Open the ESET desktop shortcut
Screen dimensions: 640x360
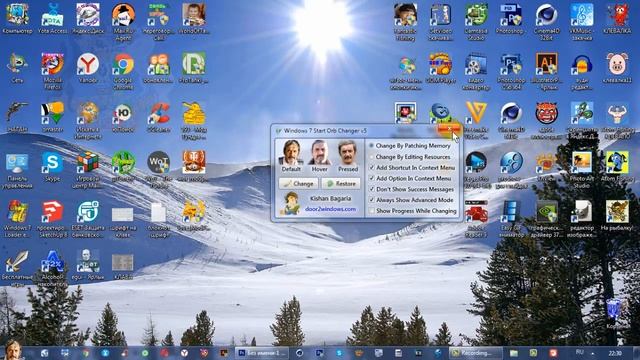pyautogui.click(x=88, y=219)
